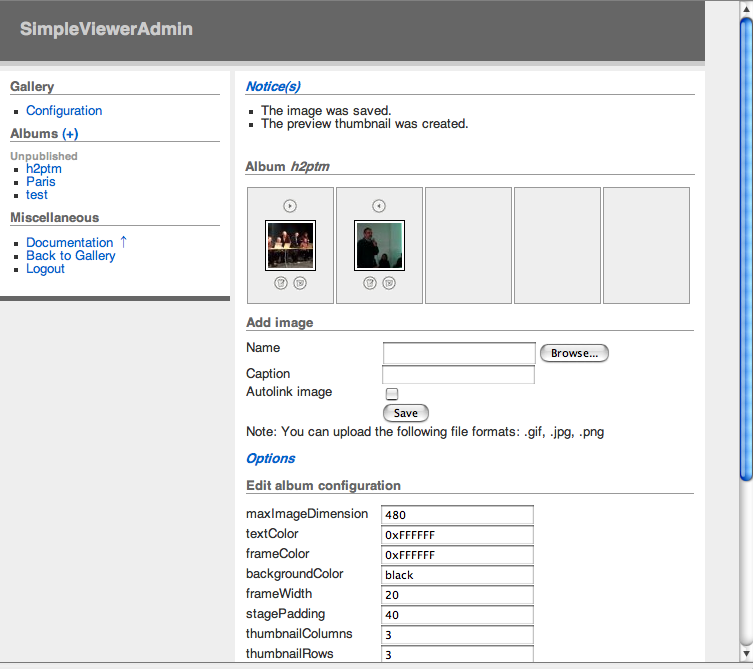Click the scrollbar up arrow
This screenshot has height=669, width=753.
(x=746, y=8)
